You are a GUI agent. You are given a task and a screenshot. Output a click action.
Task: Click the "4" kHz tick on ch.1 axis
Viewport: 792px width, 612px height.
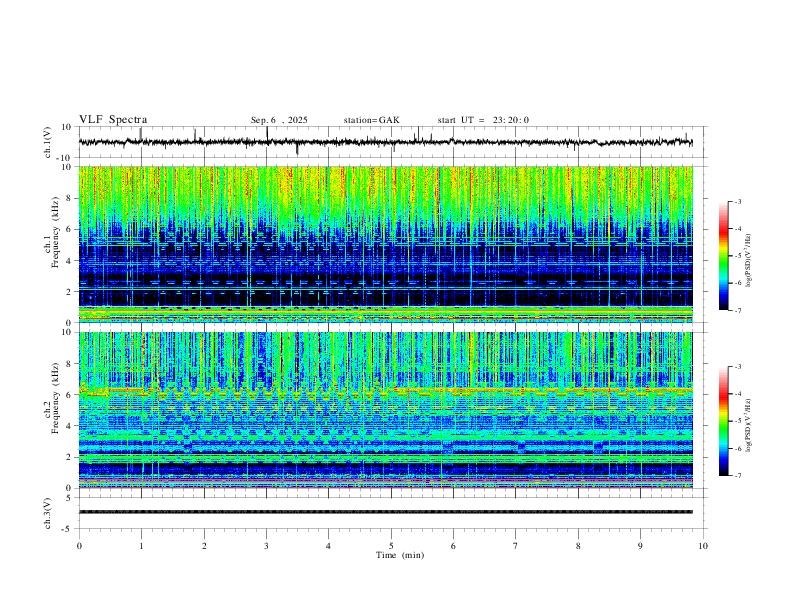69,261
